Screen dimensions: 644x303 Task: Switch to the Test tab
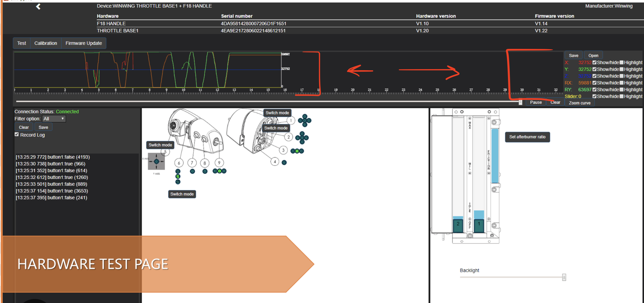[22, 43]
